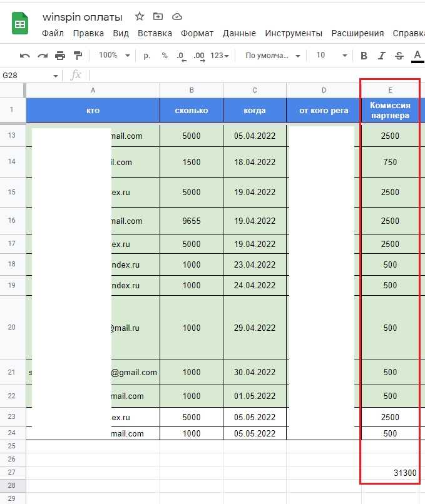
Task: Activate the paint format roller
Action: (x=78, y=56)
